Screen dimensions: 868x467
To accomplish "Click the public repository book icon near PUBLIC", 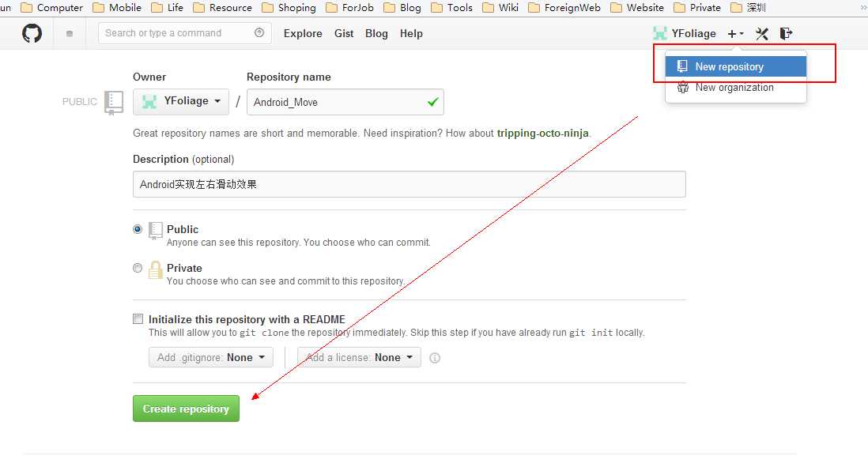I will tap(114, 103).
